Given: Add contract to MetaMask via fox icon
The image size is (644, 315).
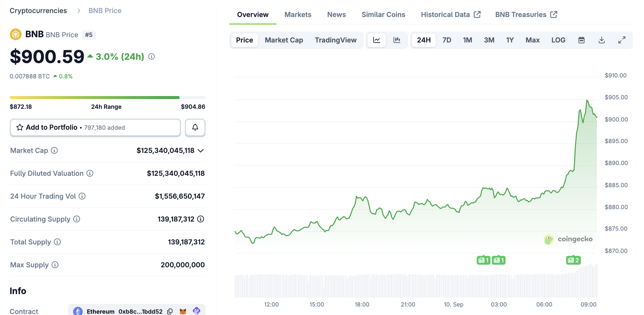Looking at the screenshot, I should click(183, 311).
